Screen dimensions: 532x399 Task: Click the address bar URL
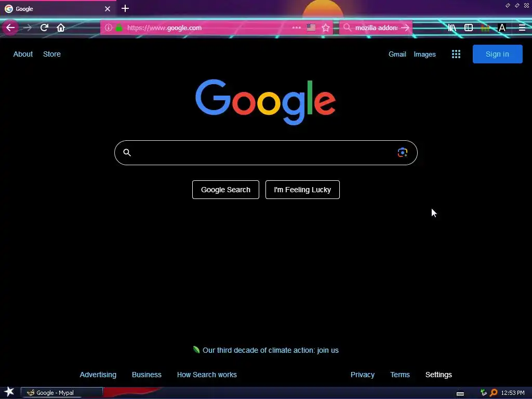point(164,28)
